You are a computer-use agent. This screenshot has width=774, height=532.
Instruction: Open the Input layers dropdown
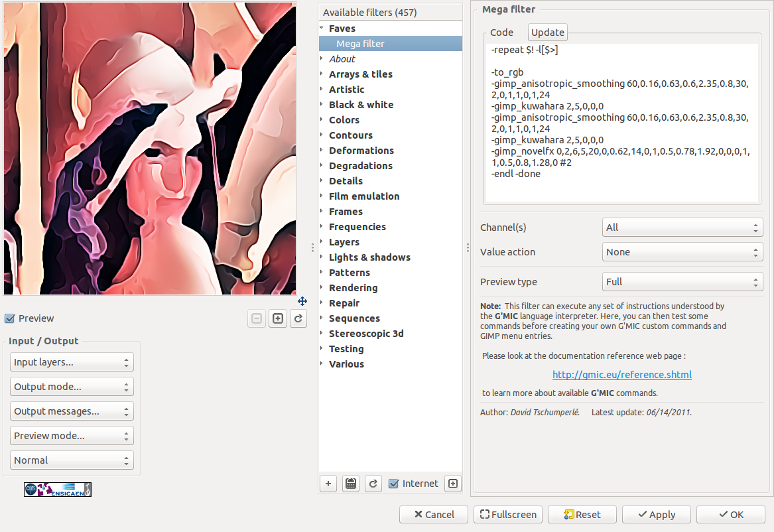72,362
